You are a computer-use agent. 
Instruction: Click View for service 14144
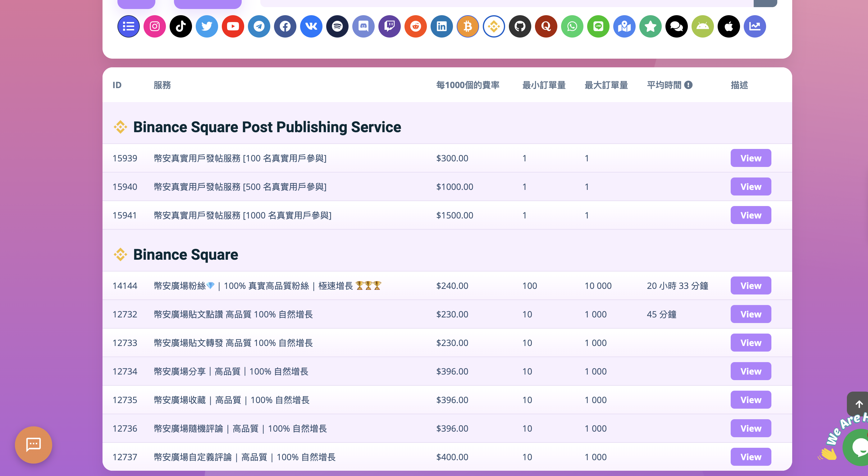click(x=750, y=285)
